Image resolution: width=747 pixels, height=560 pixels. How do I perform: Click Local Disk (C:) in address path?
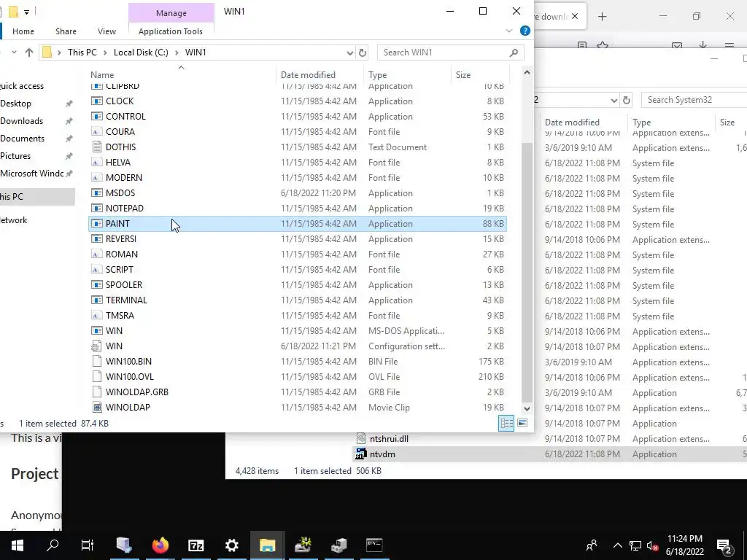pos(141,52)
